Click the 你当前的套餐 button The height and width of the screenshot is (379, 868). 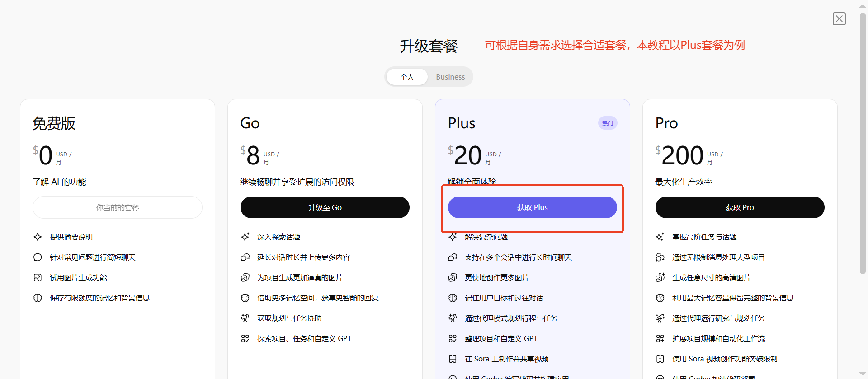point(117,207)
